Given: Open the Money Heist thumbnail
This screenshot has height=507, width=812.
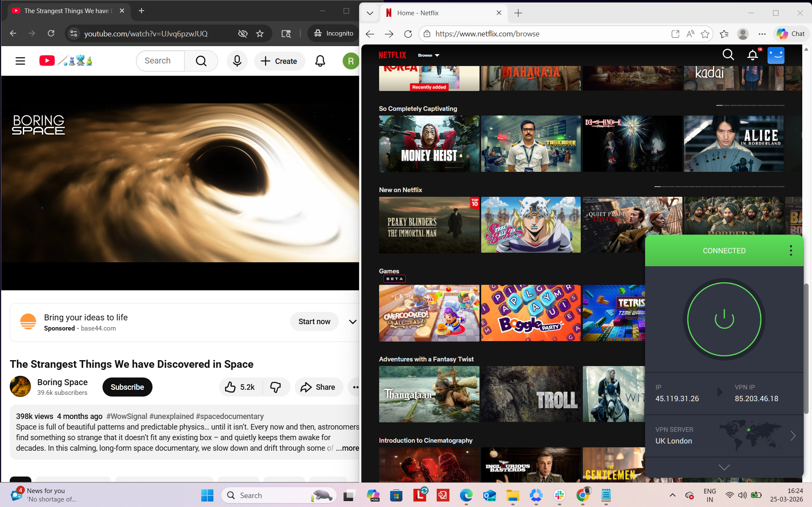Looking at the screenshot, I should (x=429, y=144).
